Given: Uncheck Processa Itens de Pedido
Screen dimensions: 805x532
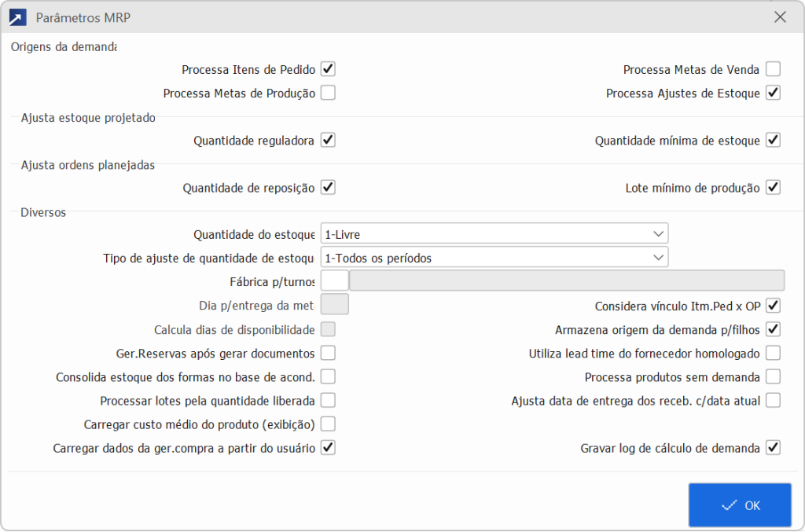Looking at the screenshot, I should click(x=328, y=68).
